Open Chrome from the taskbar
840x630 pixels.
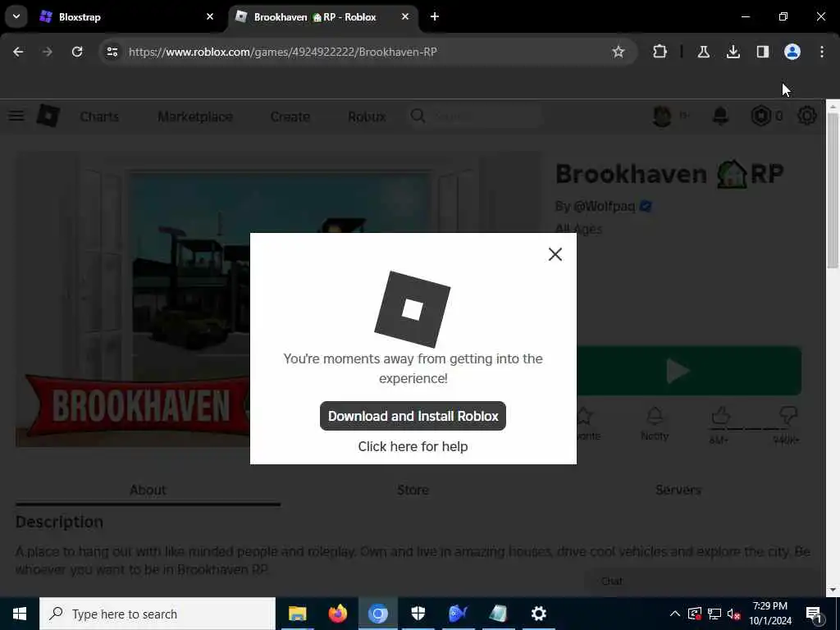point(377,614)
